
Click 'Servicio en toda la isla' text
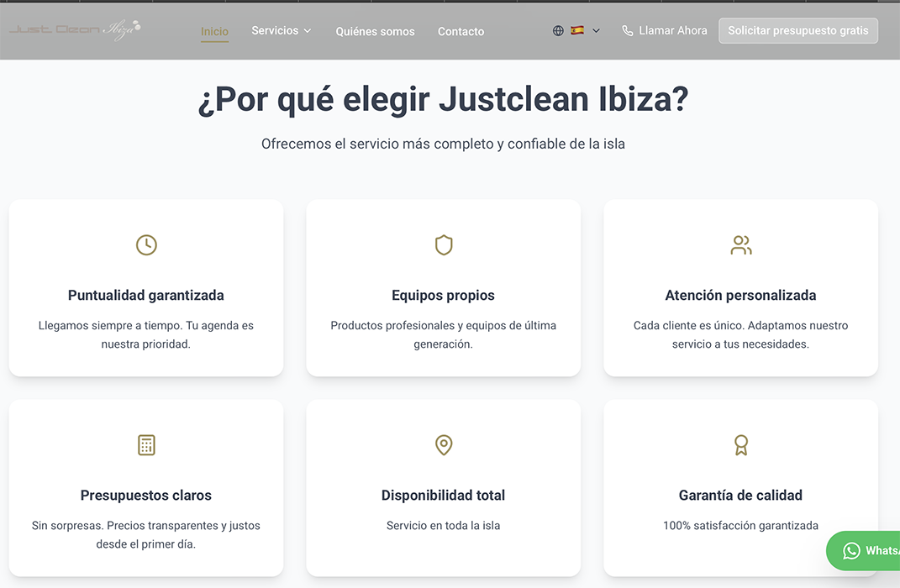point(443,526)
